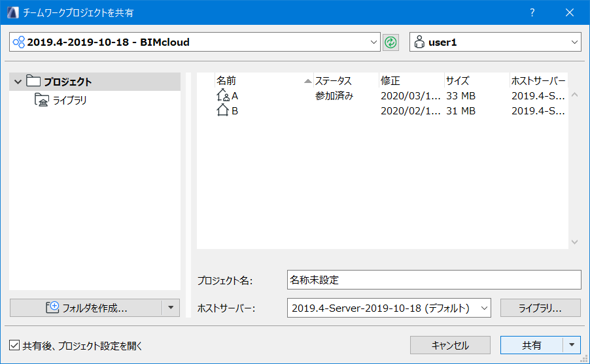Click the プロジェクト名 input field
Image resolution: width=590 pixels, height=364 pixels.
point(434,280)
